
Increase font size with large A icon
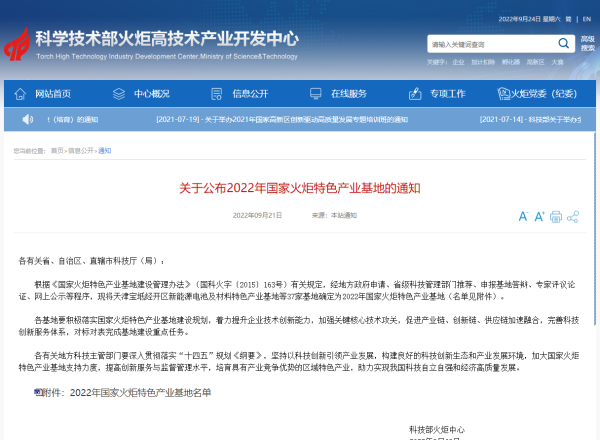tap(540, 216)
